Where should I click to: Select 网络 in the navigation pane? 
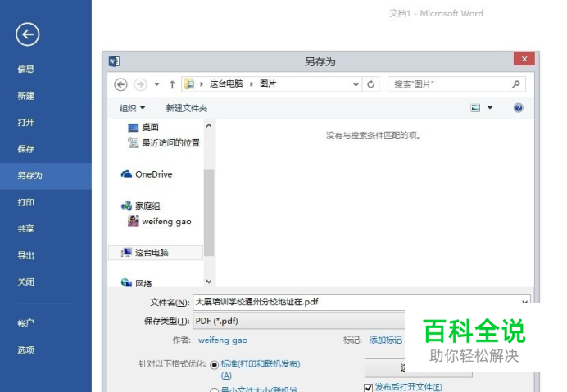tap(143, 284)
